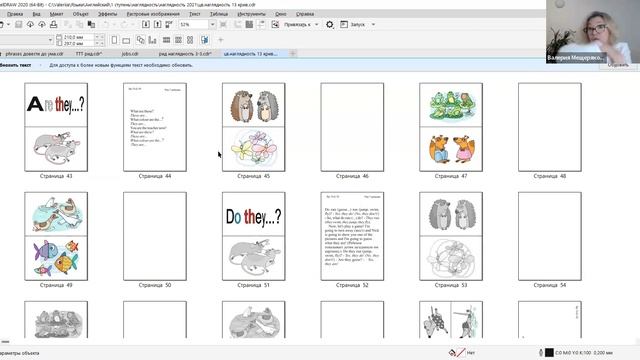This screenshot has height=360, width=640.
Task: Click the greyed Copy icon
Action: pyautogui.click(x=80, y=24)
